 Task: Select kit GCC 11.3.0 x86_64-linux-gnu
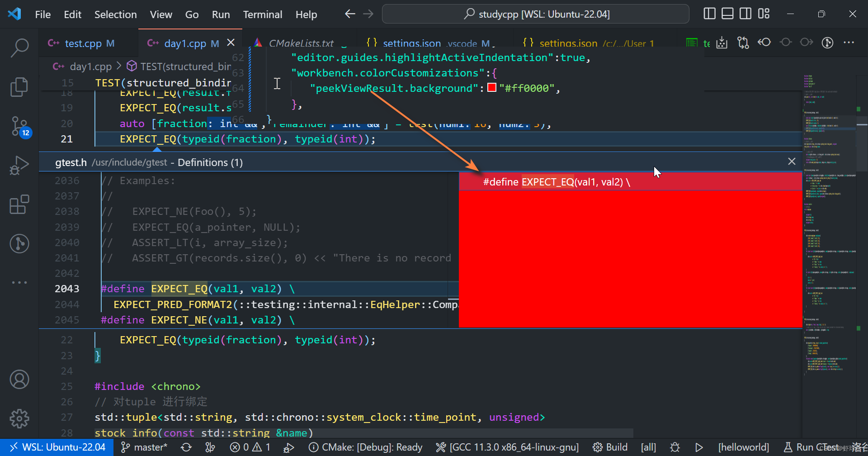pyautogui.click(x=507, y=447)
